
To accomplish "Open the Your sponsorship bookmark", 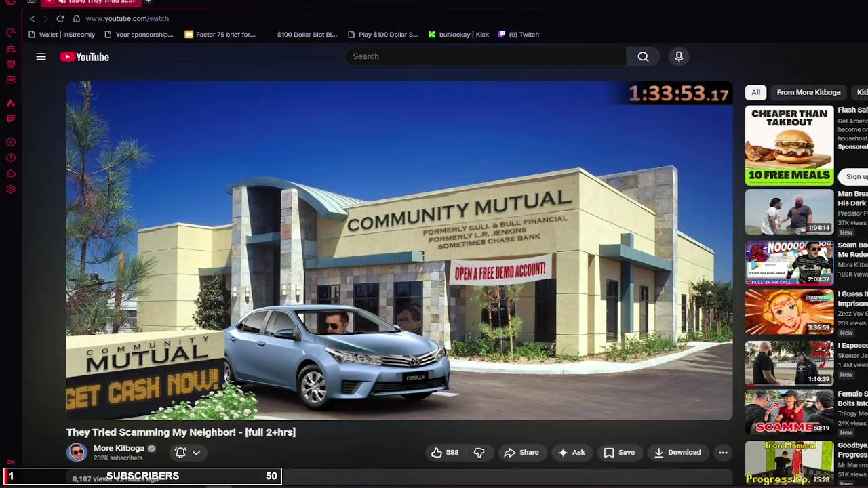I will [138, 35].
